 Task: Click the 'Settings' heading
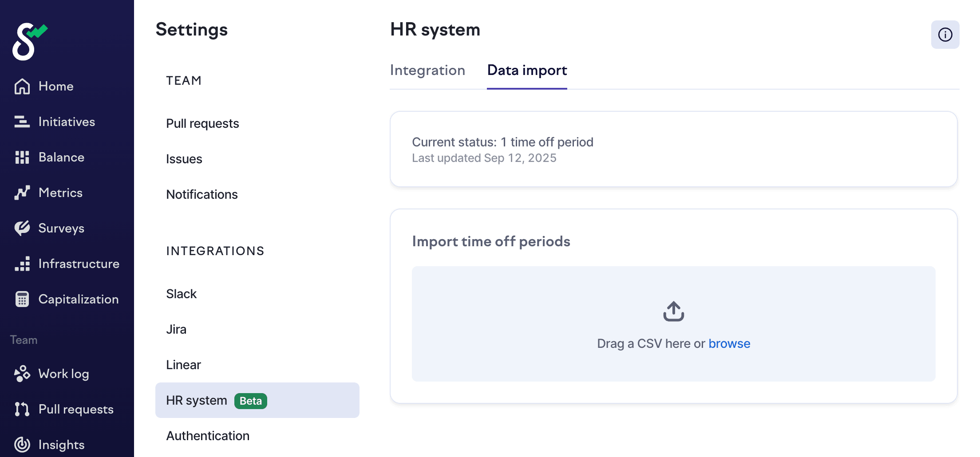(x=192, y=30)
